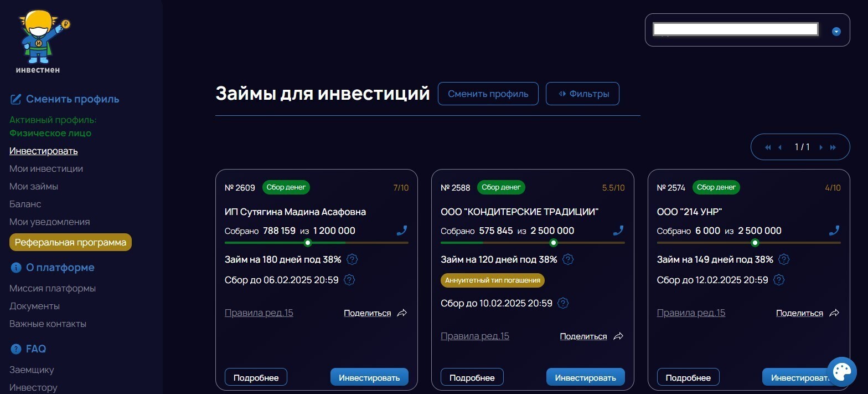
Task: Click Инвестировать on КОНДИТЕРСКИЕ ТРАДИЦИИ loan
Action: (586, 377)
